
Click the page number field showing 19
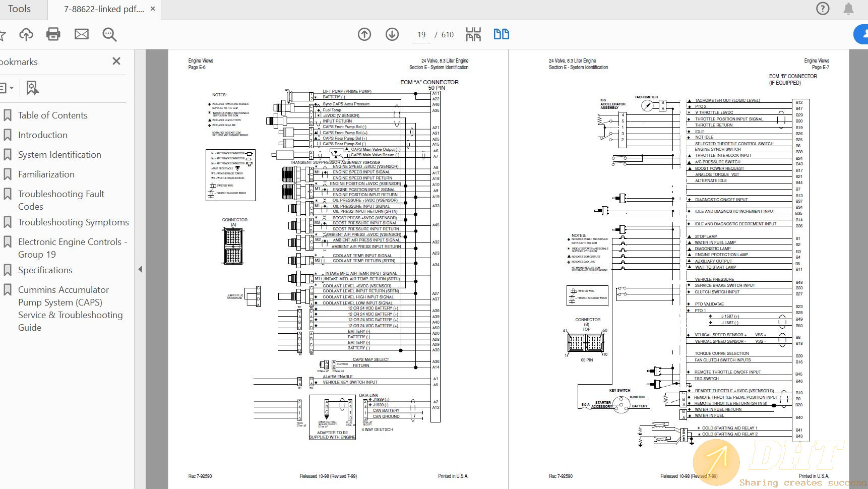coord(421,35)
